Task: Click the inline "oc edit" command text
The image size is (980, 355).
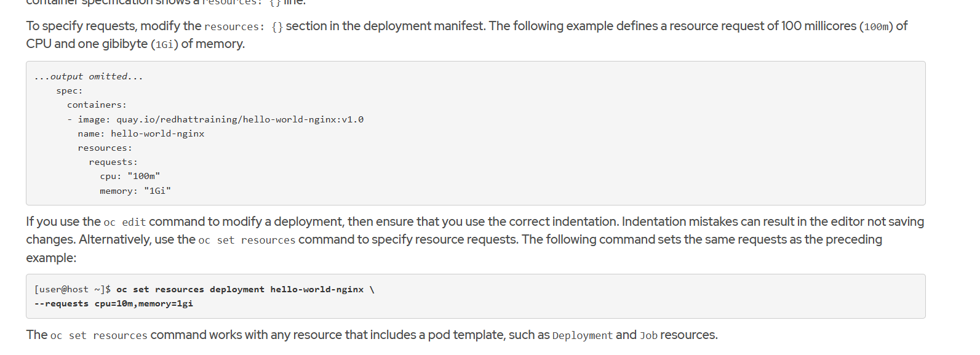Action: 125,222
